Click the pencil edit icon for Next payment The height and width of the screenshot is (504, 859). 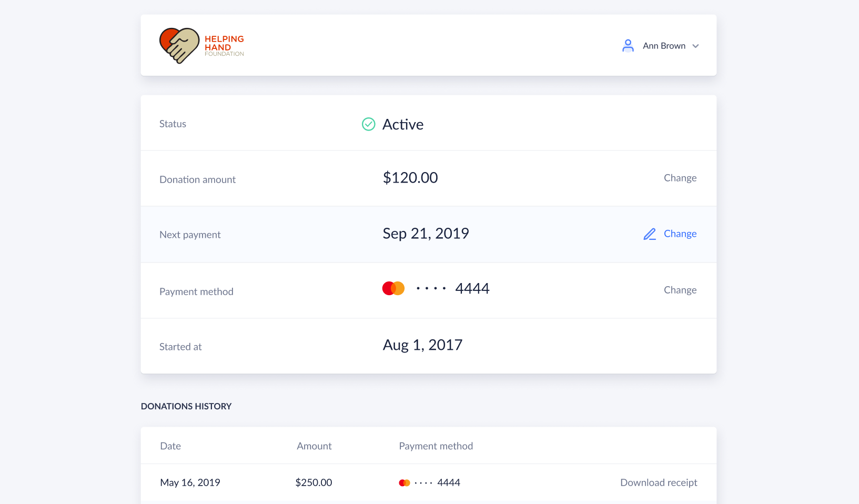[x=650, y=234]
